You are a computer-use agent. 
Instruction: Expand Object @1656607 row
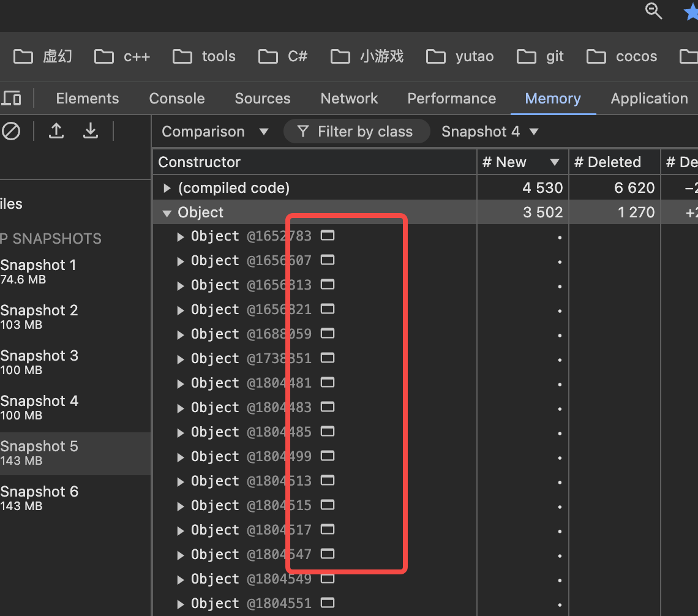[180, 261]
